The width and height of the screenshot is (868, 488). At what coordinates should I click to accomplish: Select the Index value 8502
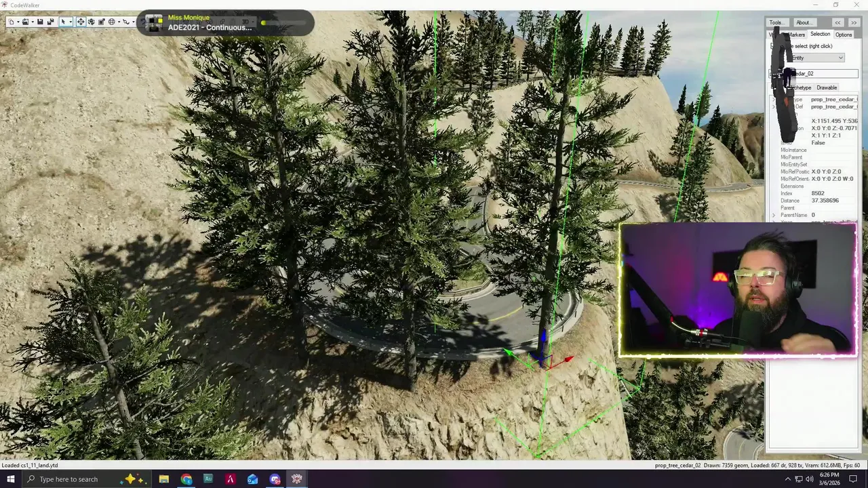tap(818, 193)
